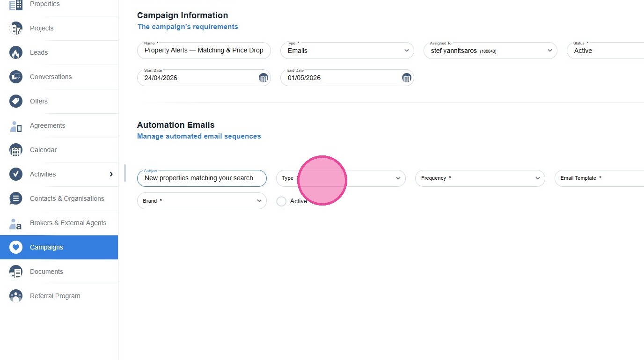Click the Referral Program people icon
The image size is (644, 360).
pos(16,296)
